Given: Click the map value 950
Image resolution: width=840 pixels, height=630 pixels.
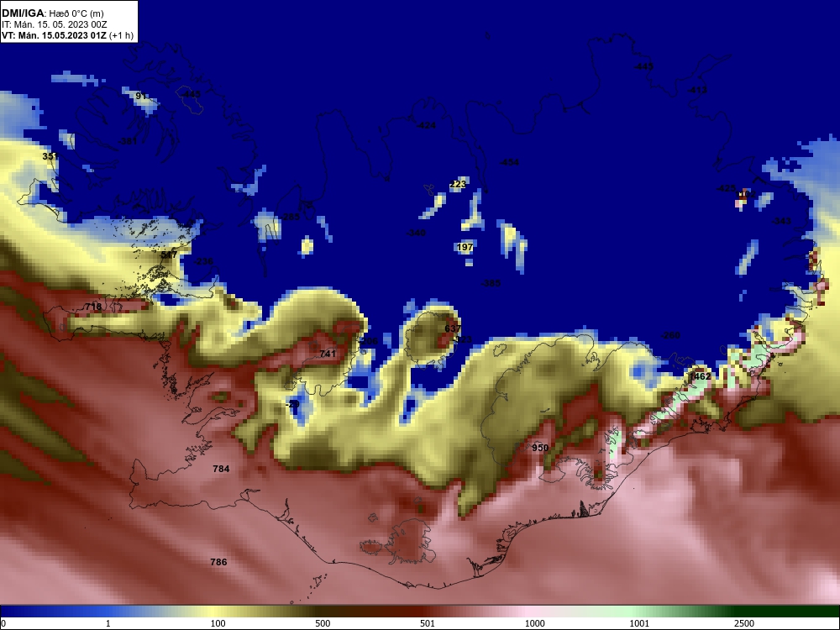Looking at the screenshot, I should click(540, 448).
